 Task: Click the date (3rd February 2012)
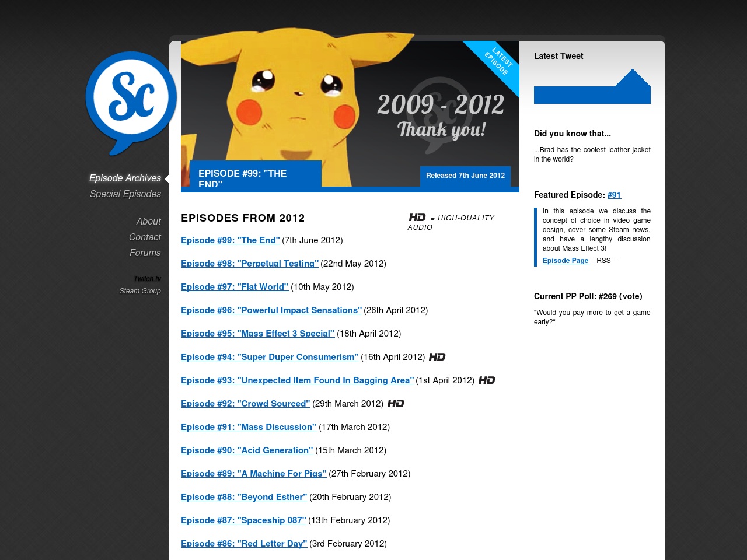[348, 544]
